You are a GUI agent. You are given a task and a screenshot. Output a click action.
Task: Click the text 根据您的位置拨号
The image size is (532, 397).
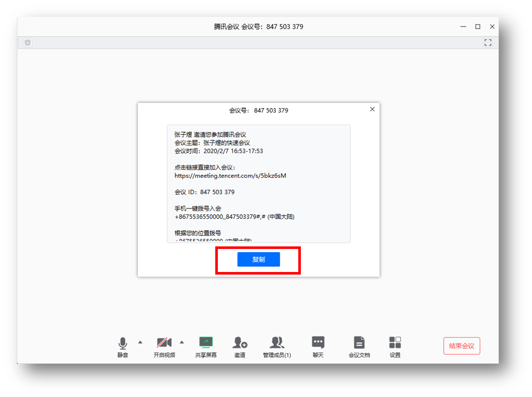coord(198,233)
